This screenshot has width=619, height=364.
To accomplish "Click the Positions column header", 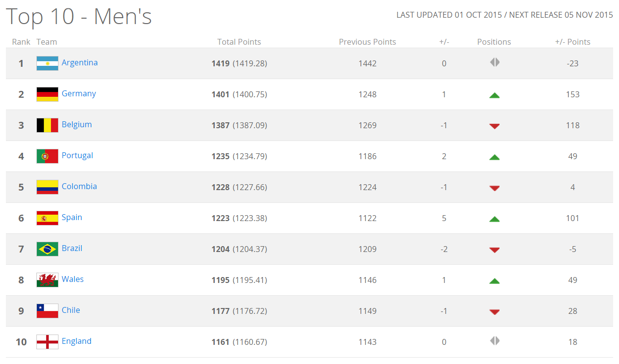I will (494, 42).
